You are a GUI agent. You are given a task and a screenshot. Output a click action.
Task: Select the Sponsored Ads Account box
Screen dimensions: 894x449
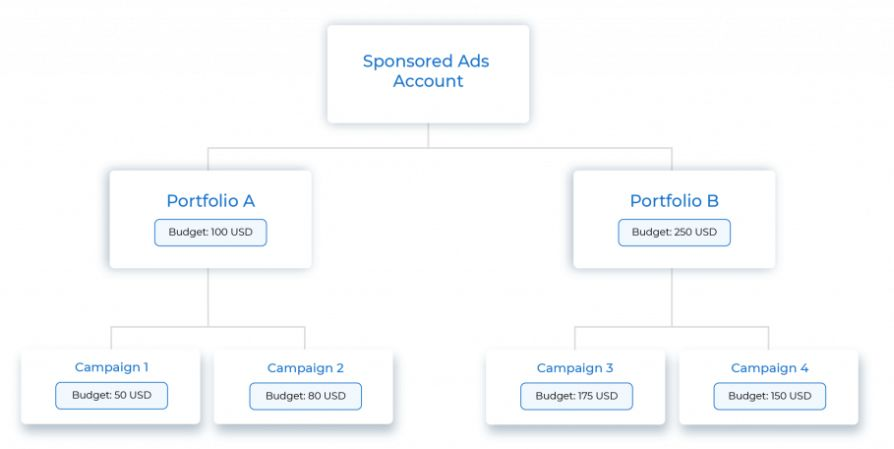[428, 74]
